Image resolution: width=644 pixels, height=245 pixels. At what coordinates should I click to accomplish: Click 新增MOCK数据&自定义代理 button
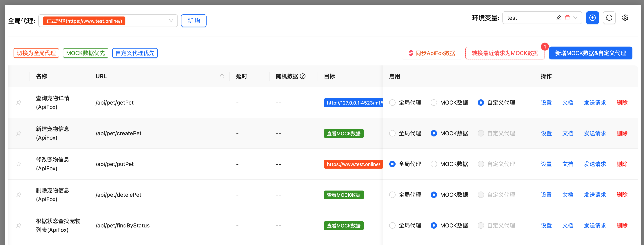click(590, 53)
